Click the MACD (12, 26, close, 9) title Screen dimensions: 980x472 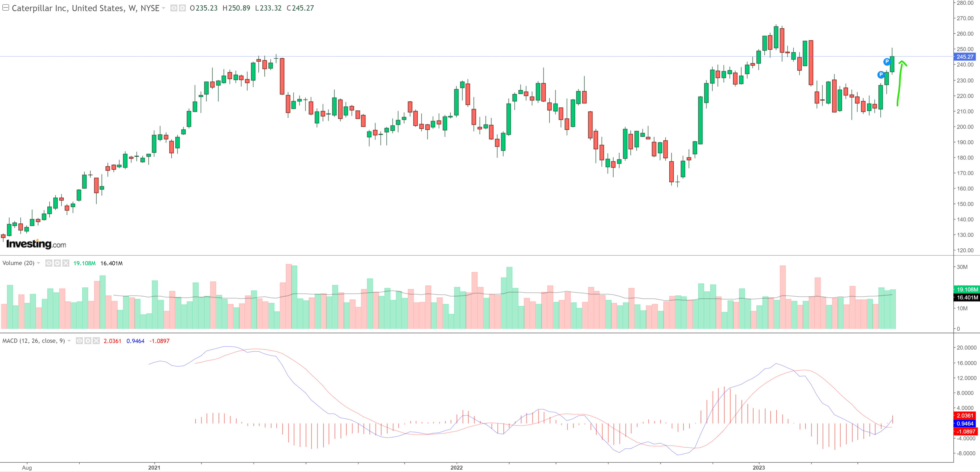coord(33,341)
